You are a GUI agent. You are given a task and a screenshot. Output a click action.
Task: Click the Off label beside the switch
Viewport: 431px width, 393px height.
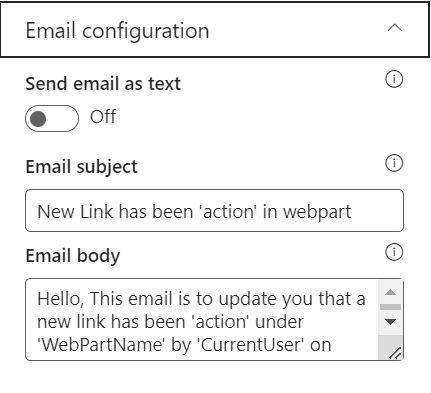103,117
